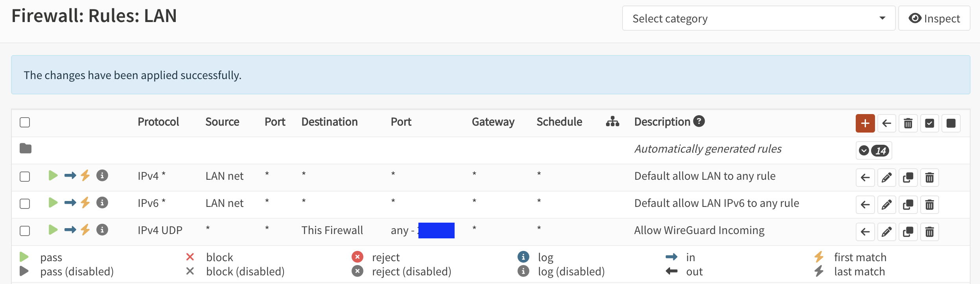Clone the Allow WireGuard Incoming rule
Viewport: 980px width, 284px height.
tap(908, 232)
